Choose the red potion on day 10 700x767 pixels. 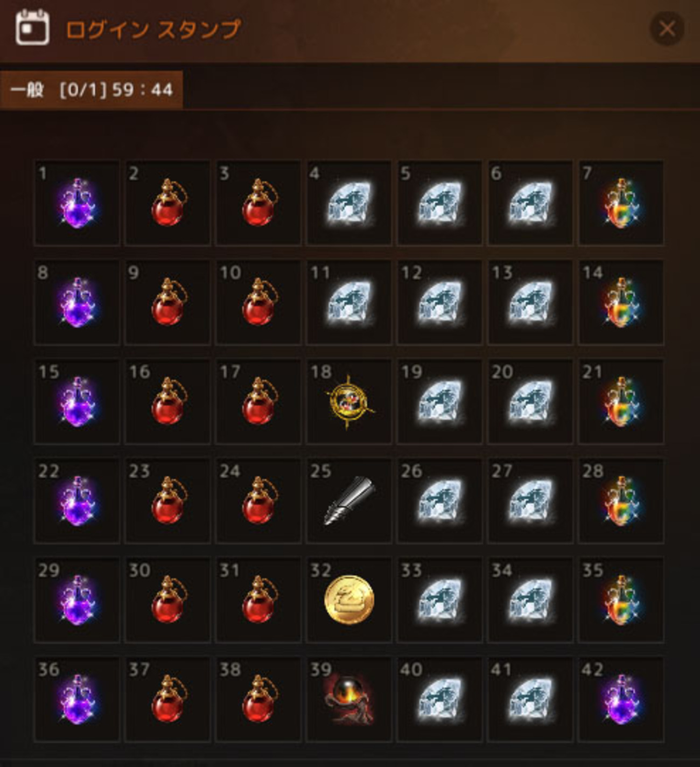coord(258,302)
